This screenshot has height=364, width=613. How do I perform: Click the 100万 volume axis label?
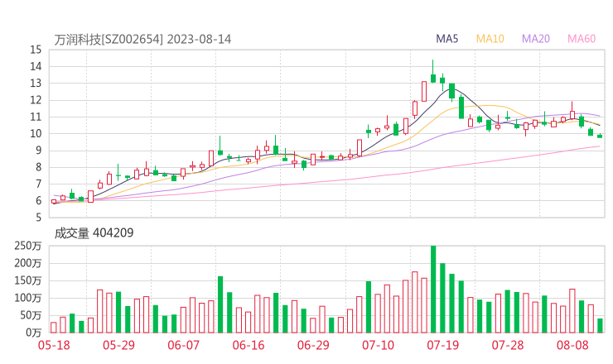click(x=28, y=299)
